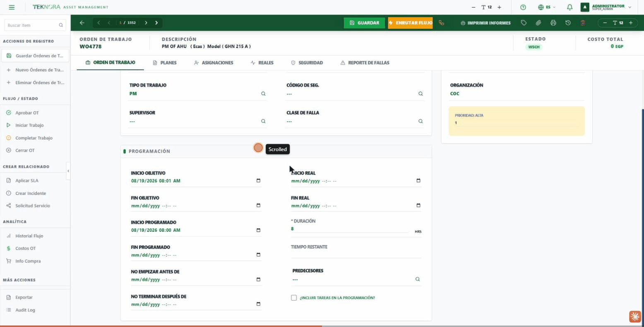This screenshot has width=644, height=327.
Task: Open Historial Flujo
Action: [x=29, y=236]
